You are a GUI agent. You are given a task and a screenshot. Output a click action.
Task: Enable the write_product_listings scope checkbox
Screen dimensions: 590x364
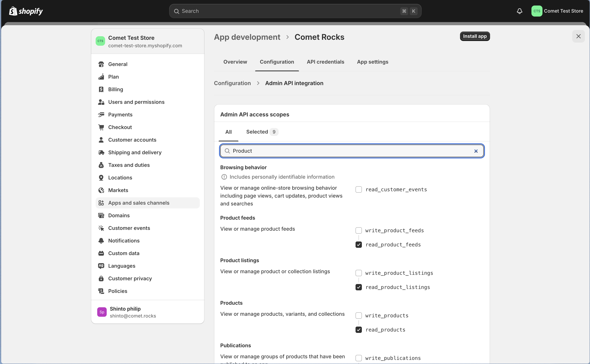(x=359, y=273)
